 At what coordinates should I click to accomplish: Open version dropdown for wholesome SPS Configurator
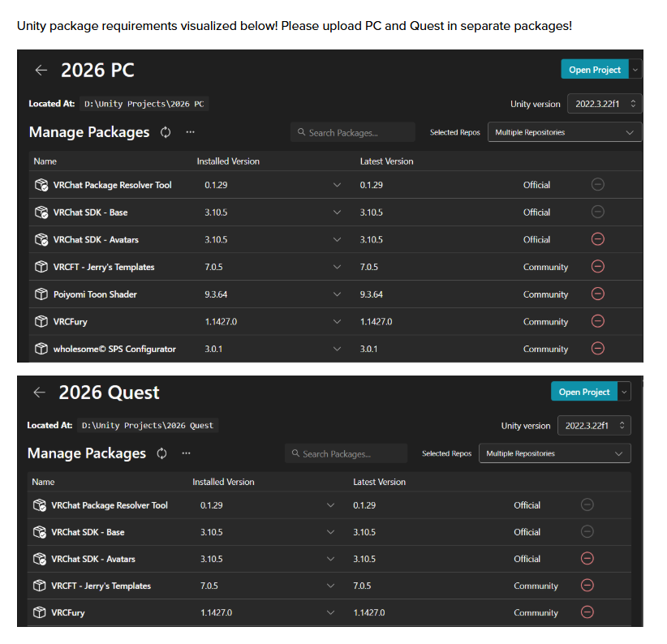337,349
